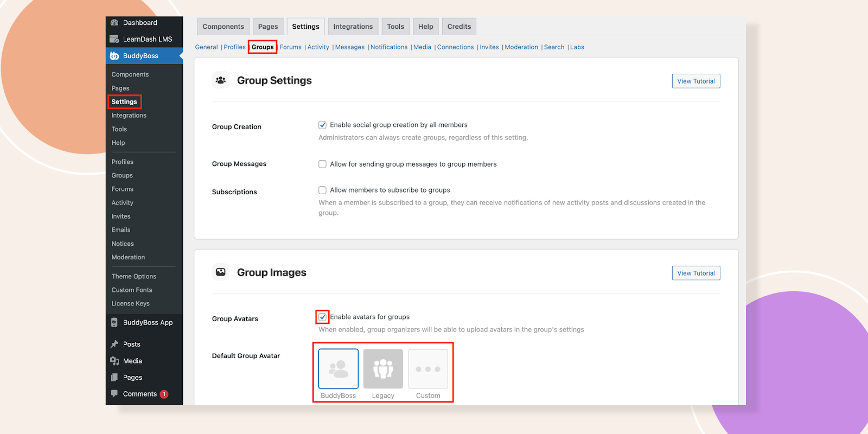Open Emails in sidebar submenu
This screenshot has width=868, height=434.
tap(121, 230)
